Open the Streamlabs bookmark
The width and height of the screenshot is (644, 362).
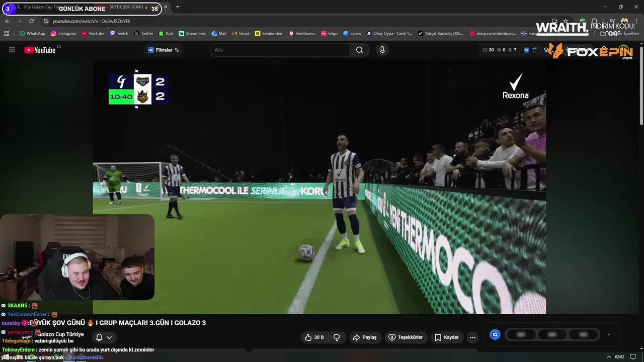[x=192, y=34]
